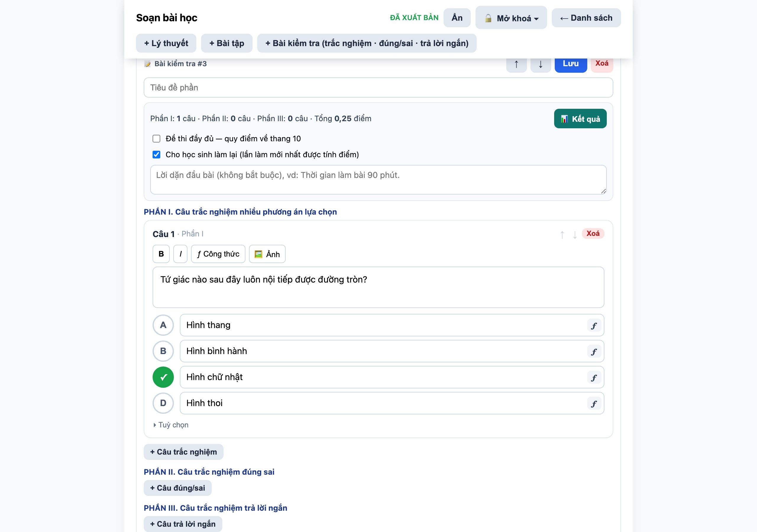This screenshot has width=757, height=532.
Task: Mark answer A as correct
Action: click(x=163, y=325)
